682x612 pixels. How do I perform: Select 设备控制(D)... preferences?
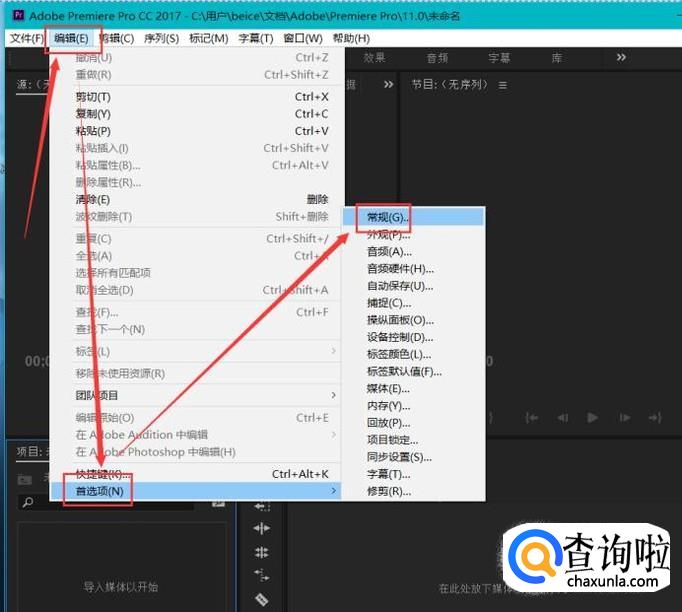[x=414, y=338]
